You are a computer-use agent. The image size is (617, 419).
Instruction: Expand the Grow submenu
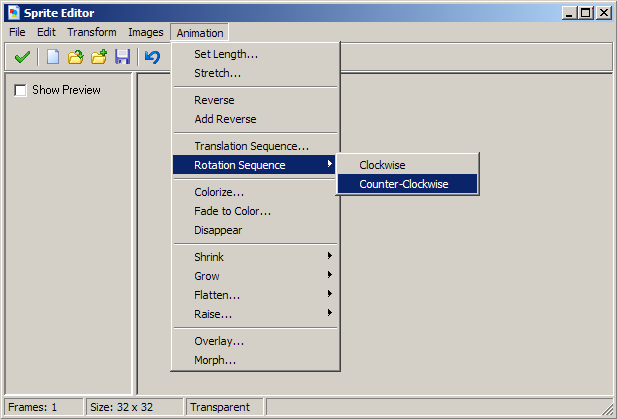[x=255, y=276]
